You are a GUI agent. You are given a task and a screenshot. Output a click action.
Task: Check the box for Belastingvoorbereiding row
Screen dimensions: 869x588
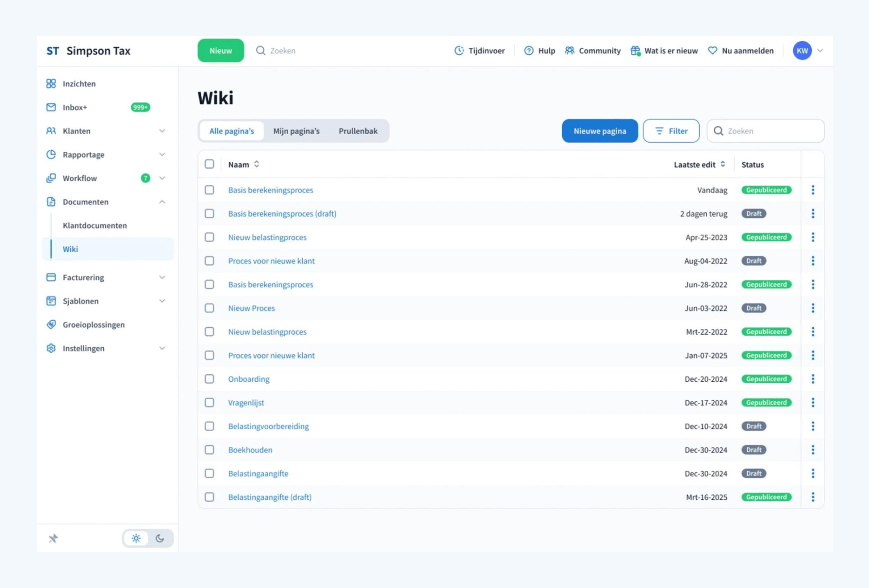pos(209,426)
